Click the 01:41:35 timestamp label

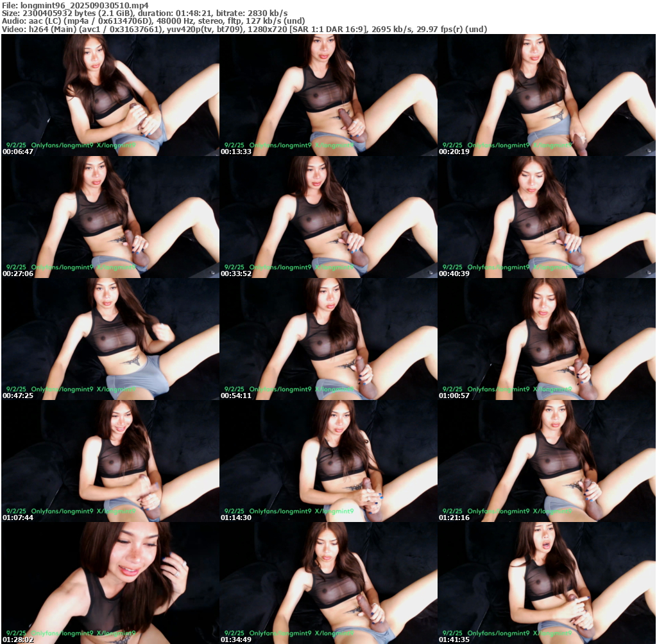coord(454,640)
